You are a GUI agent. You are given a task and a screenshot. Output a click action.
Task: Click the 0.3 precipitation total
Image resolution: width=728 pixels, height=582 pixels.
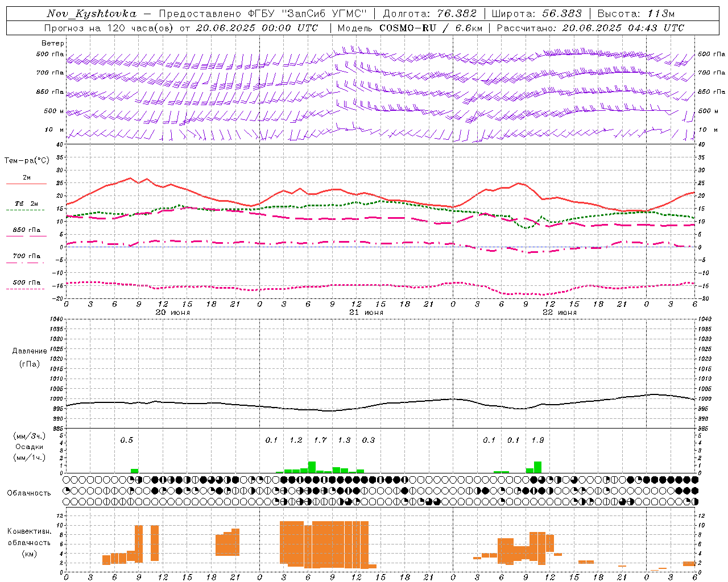369,440
